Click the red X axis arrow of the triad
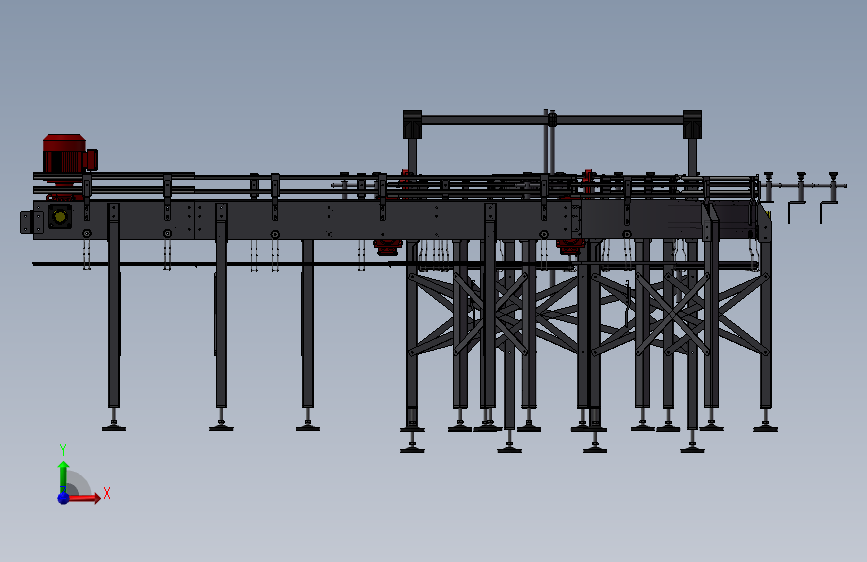The height and width of the screenshot is (562, 867). pos(84,498)
